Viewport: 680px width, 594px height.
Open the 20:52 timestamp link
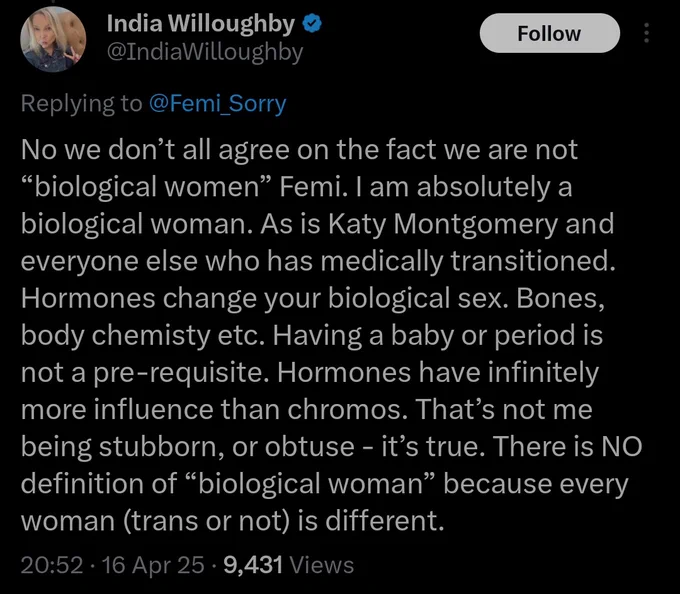tap(52, 565)
